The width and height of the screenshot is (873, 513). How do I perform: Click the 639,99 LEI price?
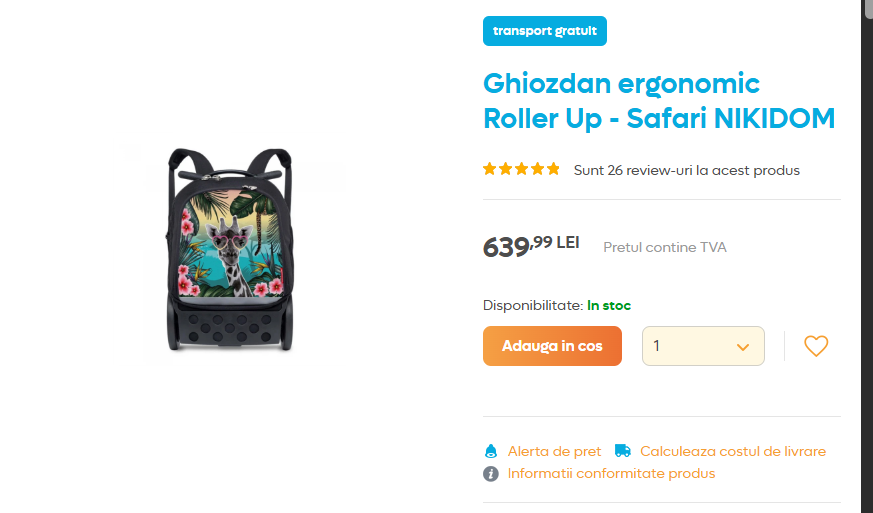(530, 245)
